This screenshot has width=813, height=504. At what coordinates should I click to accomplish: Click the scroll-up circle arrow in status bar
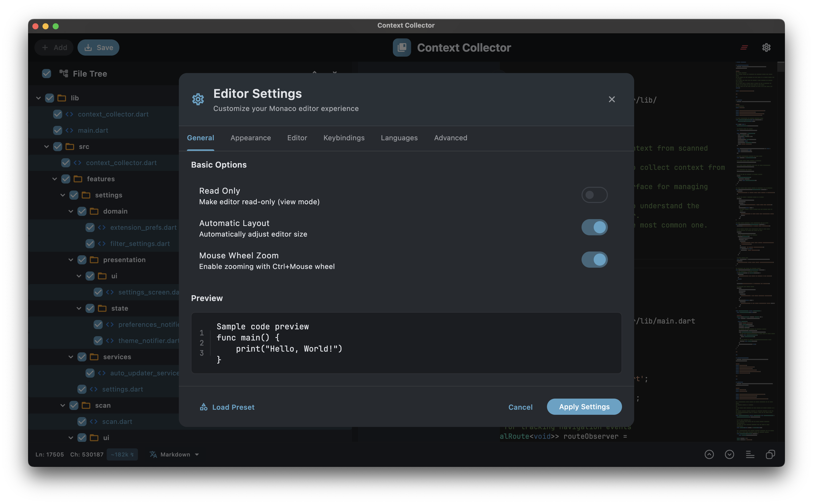coord(709,454)
